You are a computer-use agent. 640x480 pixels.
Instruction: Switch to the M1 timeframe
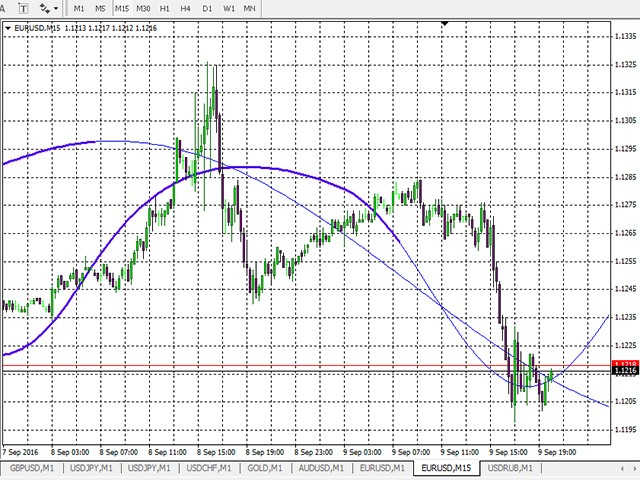pos(79,8)
